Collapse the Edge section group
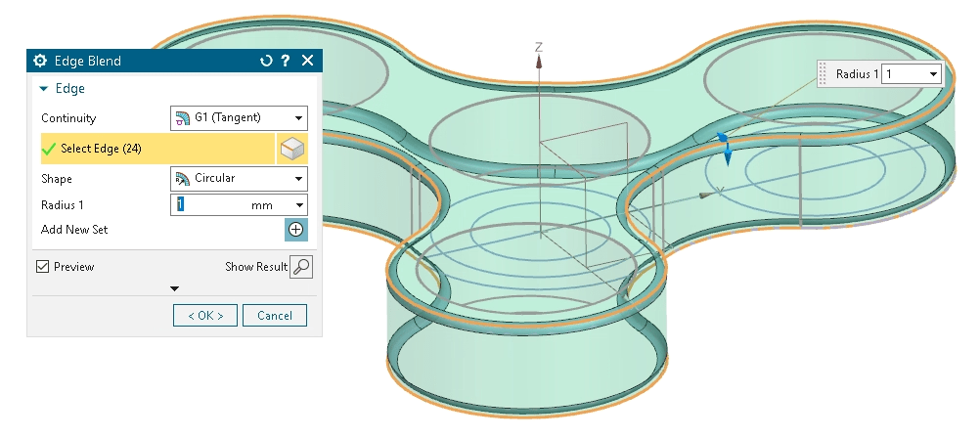This screenshot has height=438, width=980. pyautogui.click(x=44, y=89)
